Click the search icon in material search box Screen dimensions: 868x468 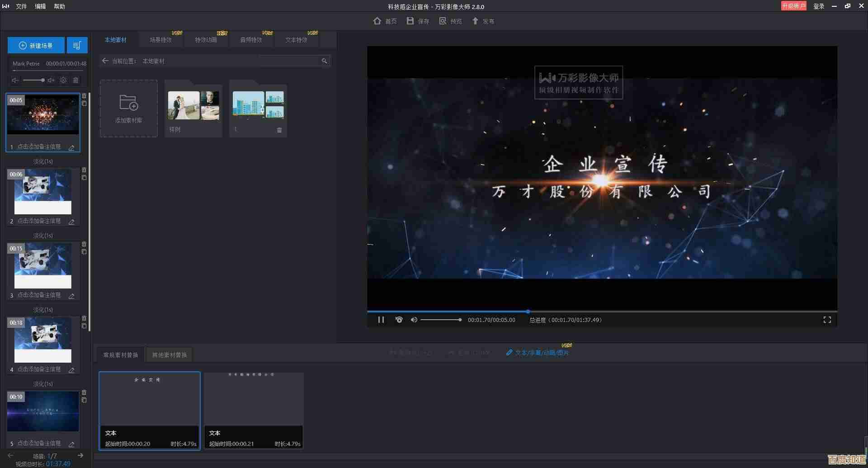[324, 61]
